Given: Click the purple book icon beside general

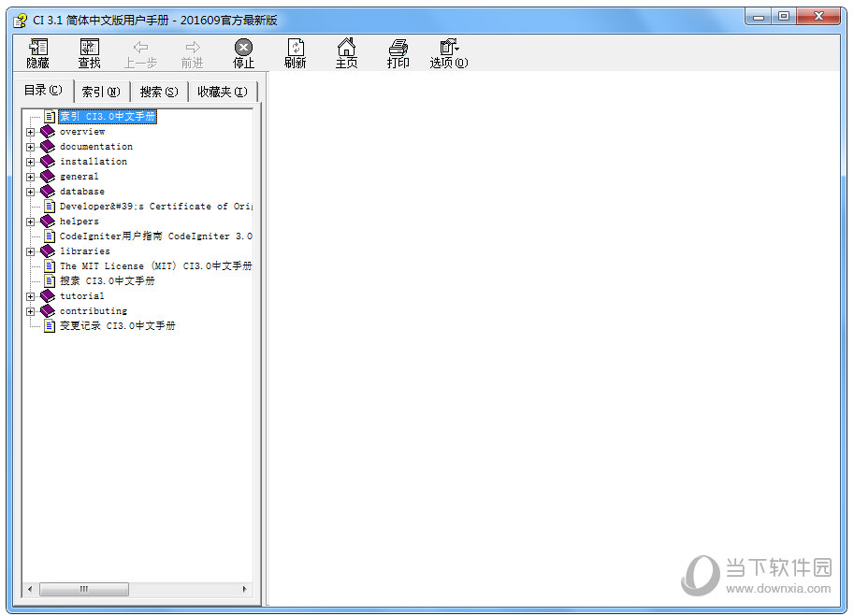Looking at the screenshot, I should 48,176.
